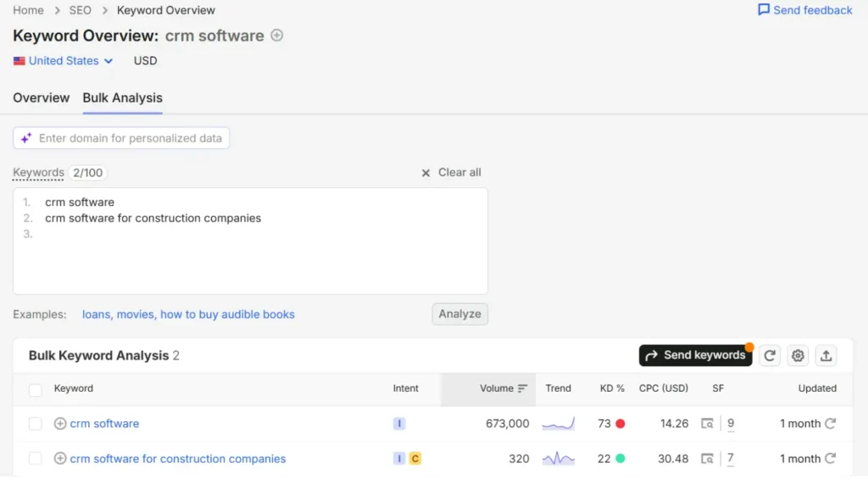868x485 pixels.
Task: Open crm software keyword link in table
Action: (104, 424)
